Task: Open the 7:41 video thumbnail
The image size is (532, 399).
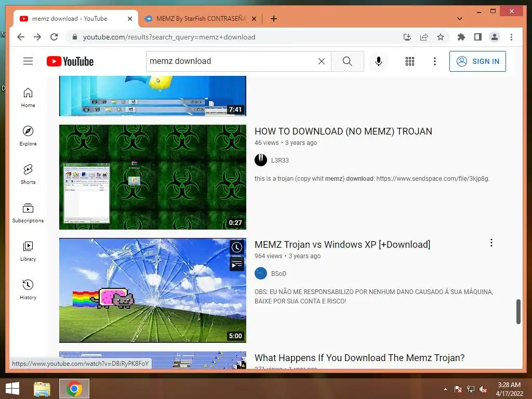Action: [153, 96]
